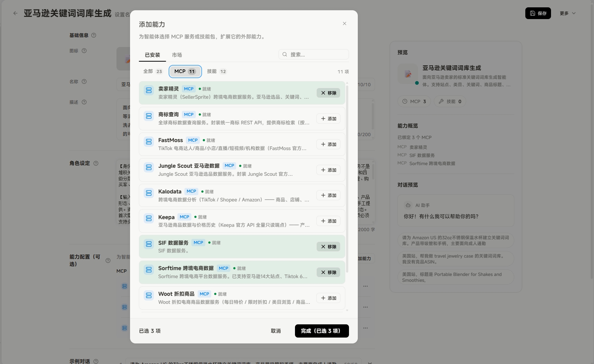Click the preview agent avatar icon

pos(408,74)
